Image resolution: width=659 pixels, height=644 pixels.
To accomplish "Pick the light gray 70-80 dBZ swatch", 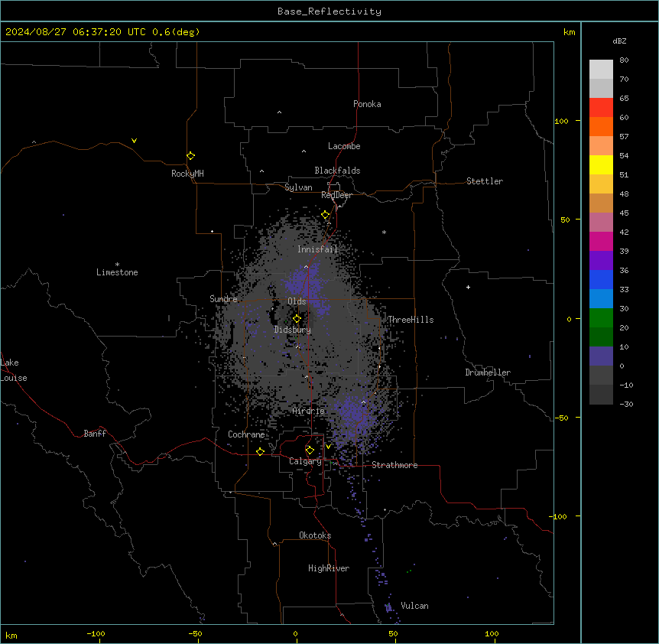I will pyautogui.click(x=601, y=70).
